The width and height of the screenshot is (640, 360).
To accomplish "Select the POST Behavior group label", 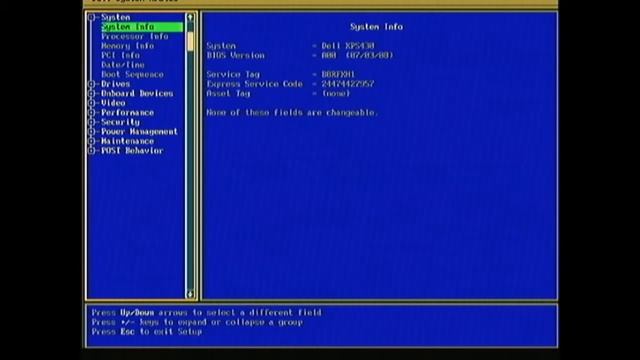I will [x=132, y=151].
